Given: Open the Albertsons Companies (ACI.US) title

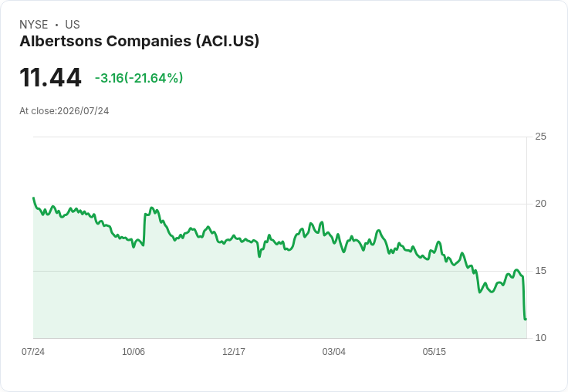Looking at the screenshot, I should click(x=140, y=42).
